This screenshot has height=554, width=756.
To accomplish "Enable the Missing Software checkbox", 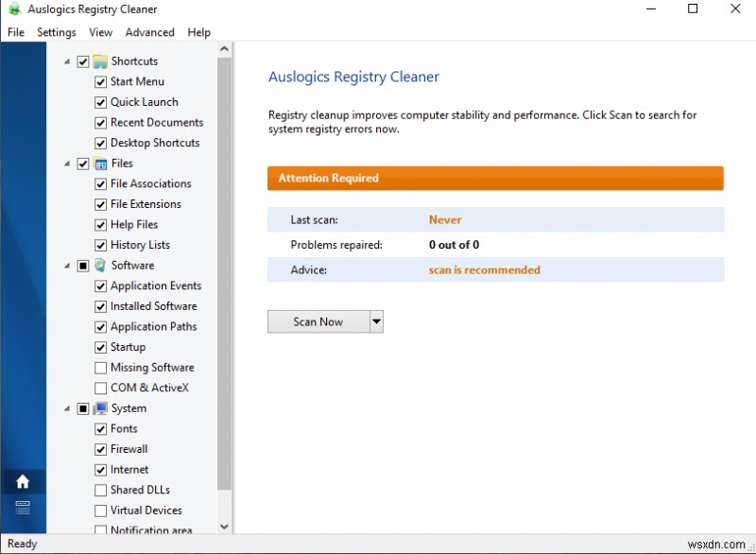I will click(101, 368).
